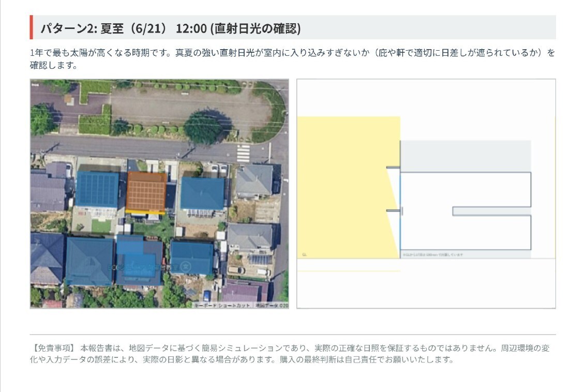Open the sunlight section diagram image
The image size is (585, 392).
coord(426,193)
